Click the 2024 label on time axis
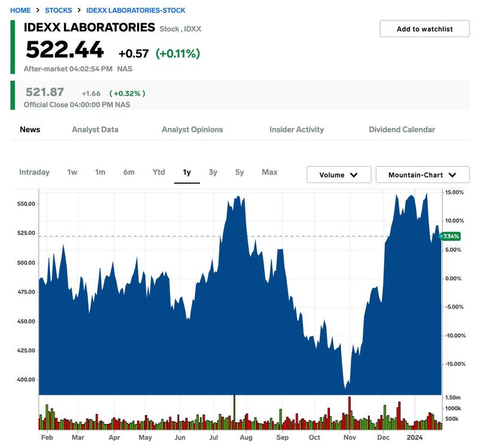Screen dimensions: 479x448 [x=414, y=437]
